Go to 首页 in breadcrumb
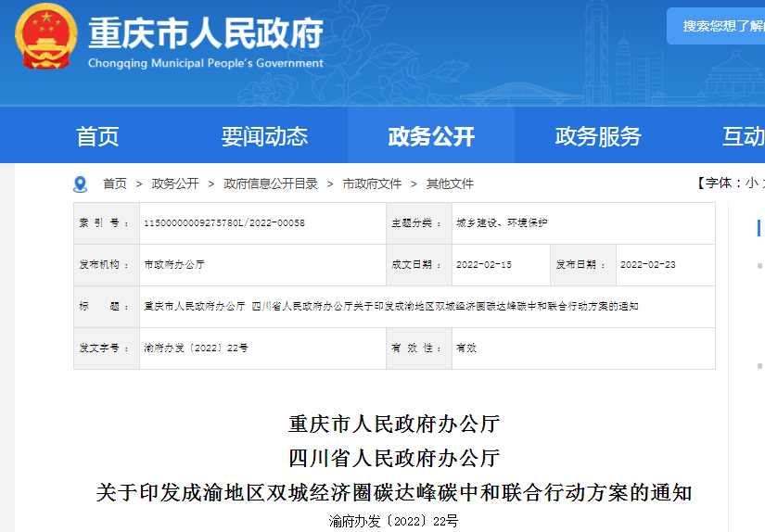The height and width of the screenshot is (532, 765). (115, 184)
